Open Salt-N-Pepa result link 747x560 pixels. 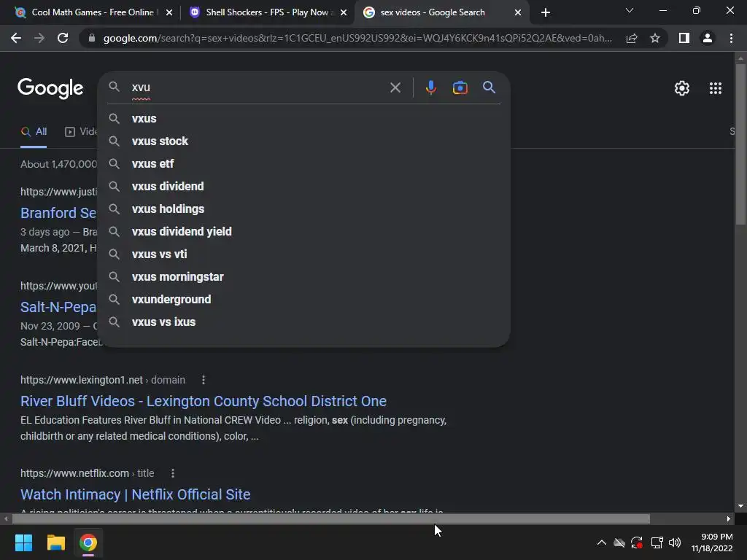click(x=58, y=307)
